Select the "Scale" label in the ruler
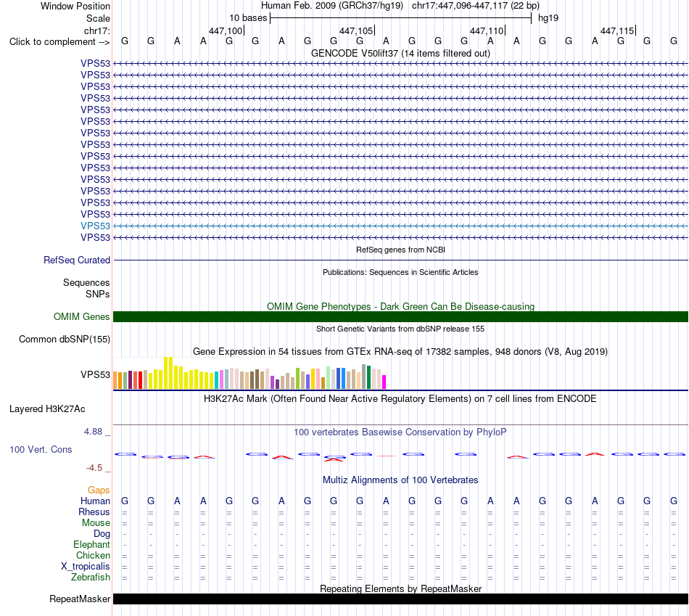 point(98,18)
